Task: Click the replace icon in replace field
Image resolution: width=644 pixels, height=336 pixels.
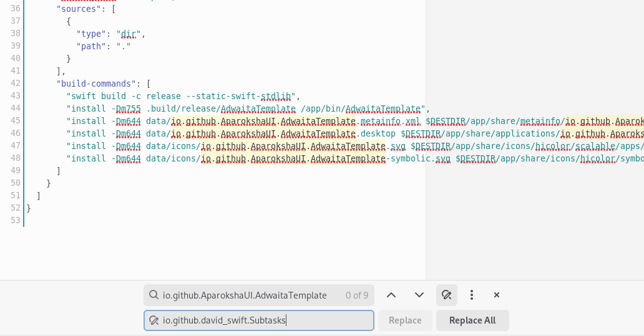Action: [154, 320]
